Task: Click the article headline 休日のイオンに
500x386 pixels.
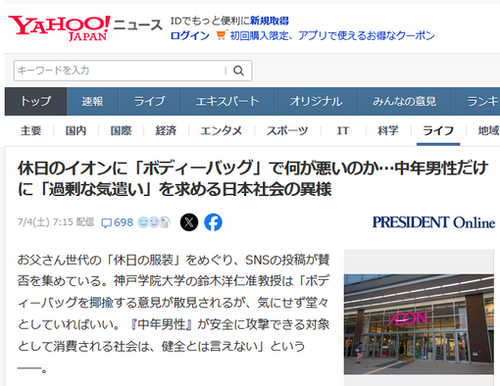Action: pyautogui.click(x=253, y=179)
